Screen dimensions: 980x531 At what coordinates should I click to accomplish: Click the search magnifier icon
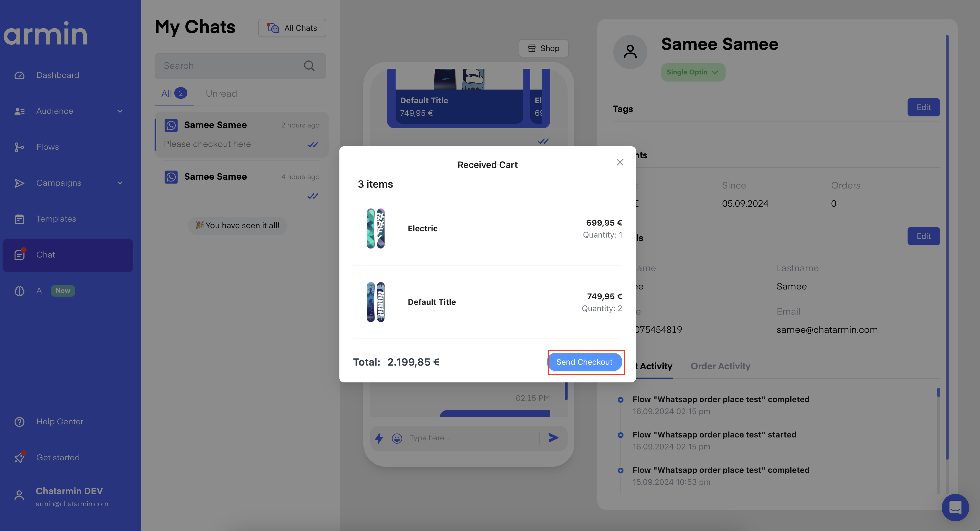(x=309, y=66)
